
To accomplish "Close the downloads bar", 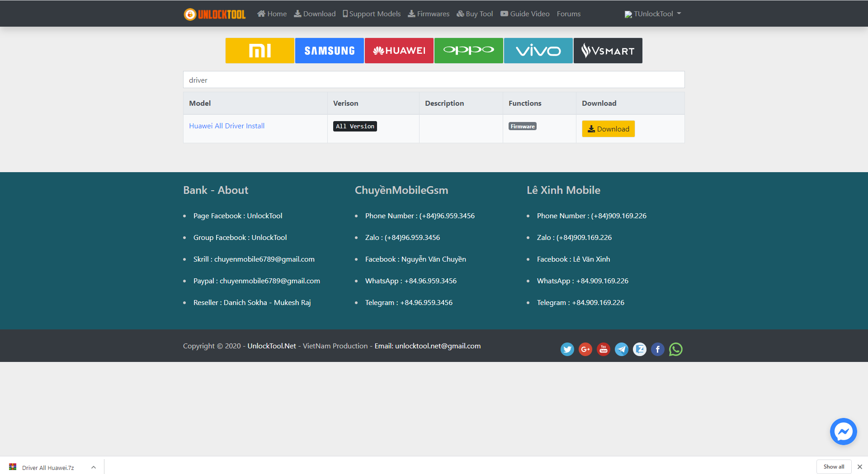I will tap(860, 467).
